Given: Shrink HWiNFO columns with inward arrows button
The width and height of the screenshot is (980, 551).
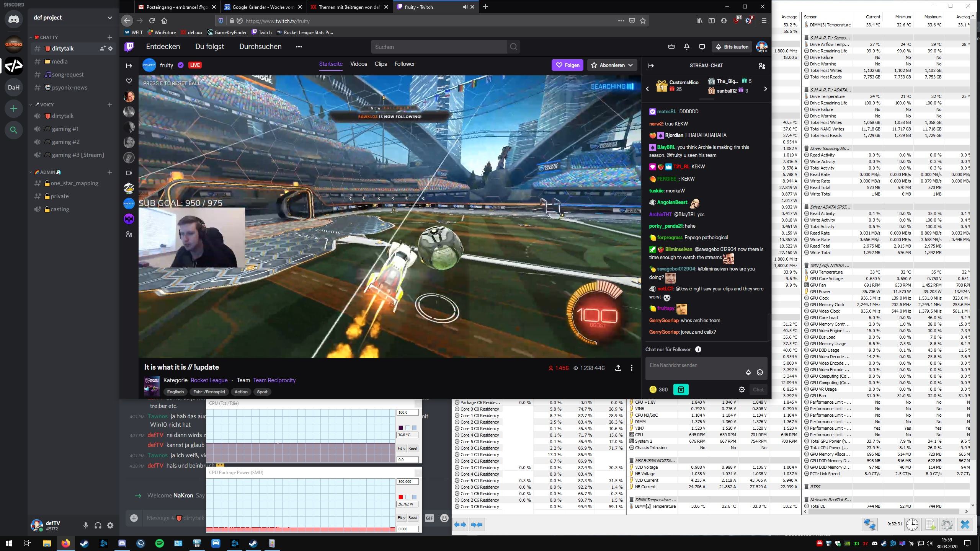Looking at the screenshot, I should point(477,525).
